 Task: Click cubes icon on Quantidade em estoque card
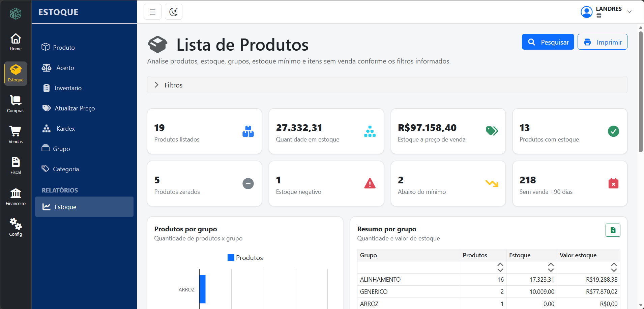pos(370,131)
